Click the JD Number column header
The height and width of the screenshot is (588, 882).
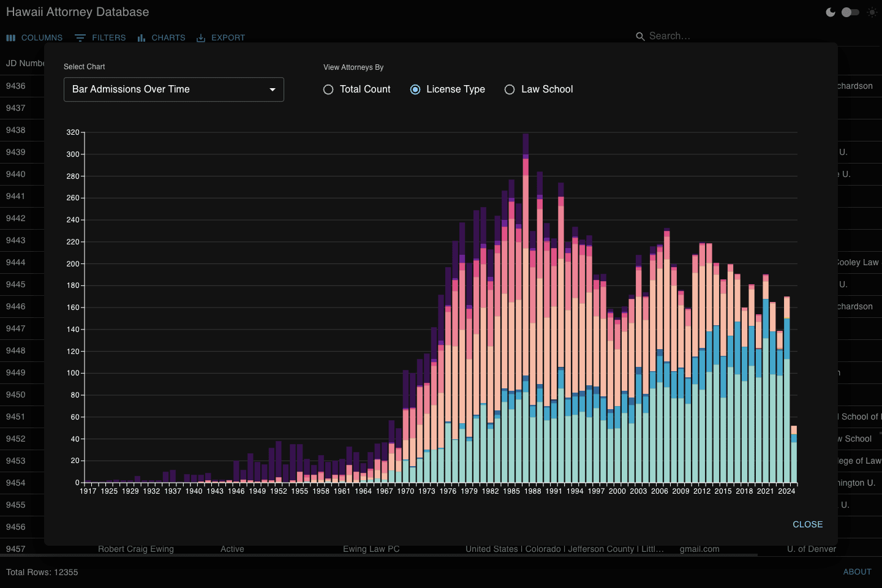pos(24,63)
